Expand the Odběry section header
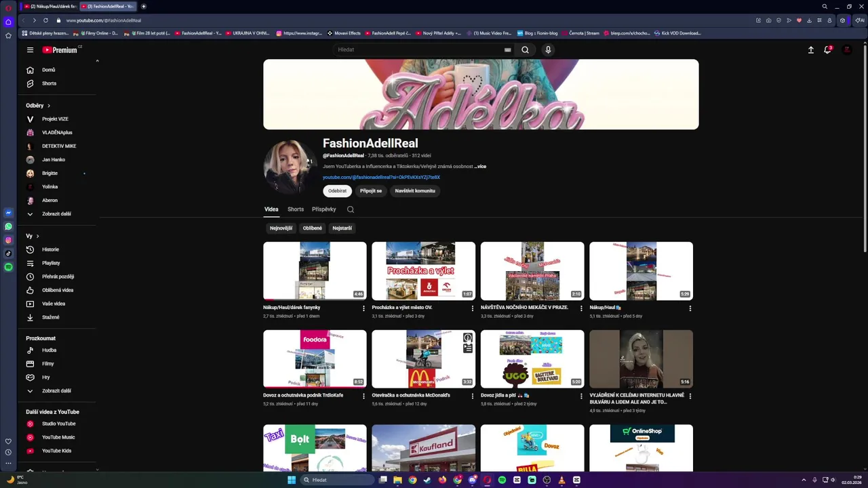Image resolution: width=868 pixels, height=488 pixels. tap(38, 106)
